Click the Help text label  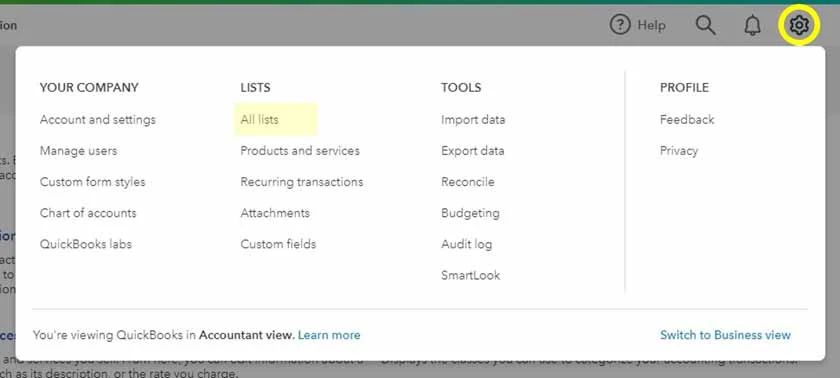pyautogui.click(x=651, y=25)
